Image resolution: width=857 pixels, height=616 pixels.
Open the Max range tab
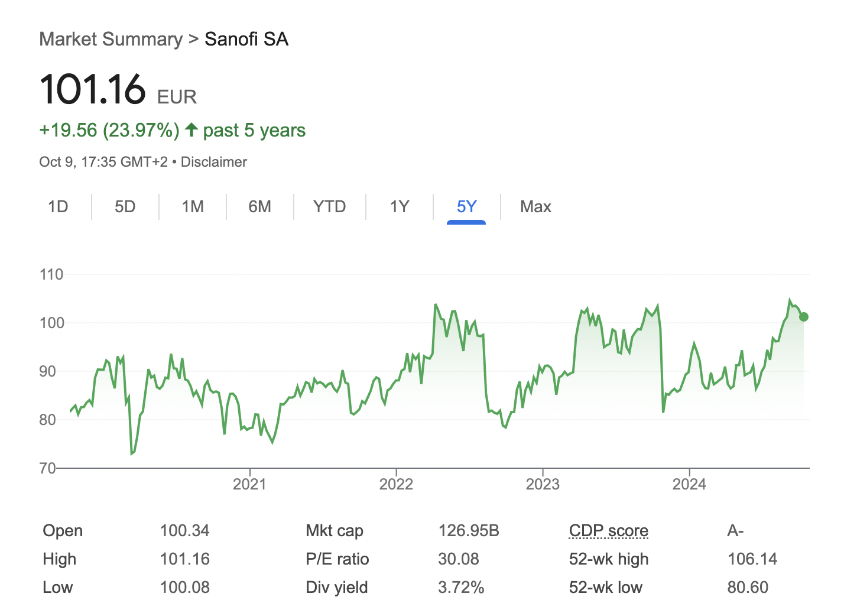(535, 207)
